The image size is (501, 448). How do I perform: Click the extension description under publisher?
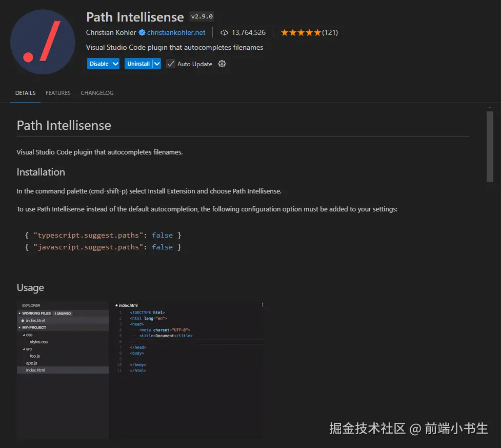coord(174,47)
